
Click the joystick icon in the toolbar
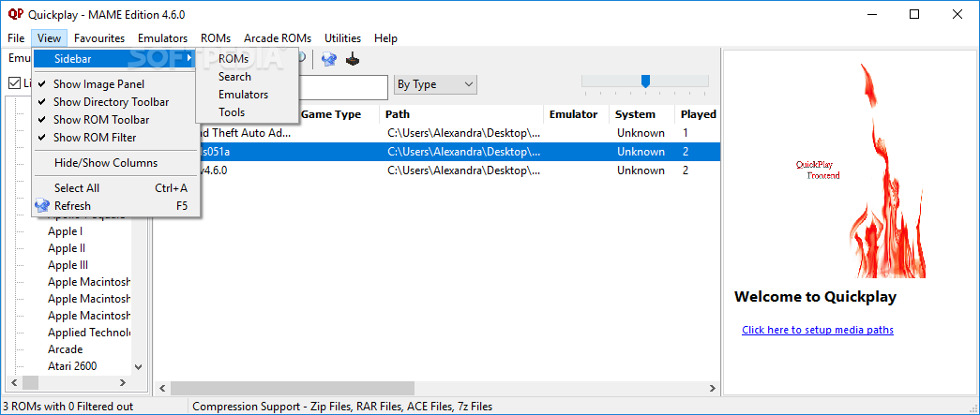pos(354,59)
